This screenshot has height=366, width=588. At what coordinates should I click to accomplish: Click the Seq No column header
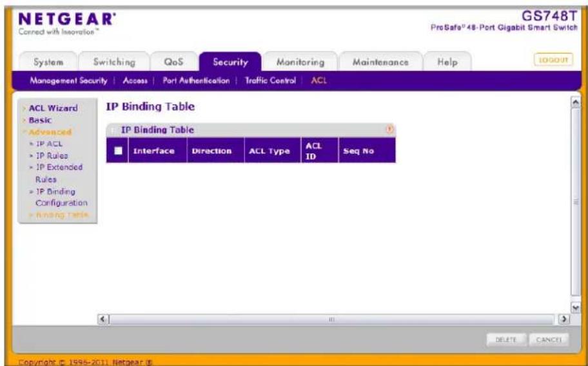[x=367, y=151]
